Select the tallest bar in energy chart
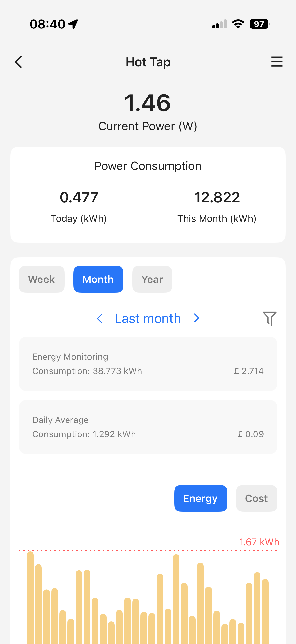The height and width of the screenshot is (644, 296). click(x=30, y=598)
